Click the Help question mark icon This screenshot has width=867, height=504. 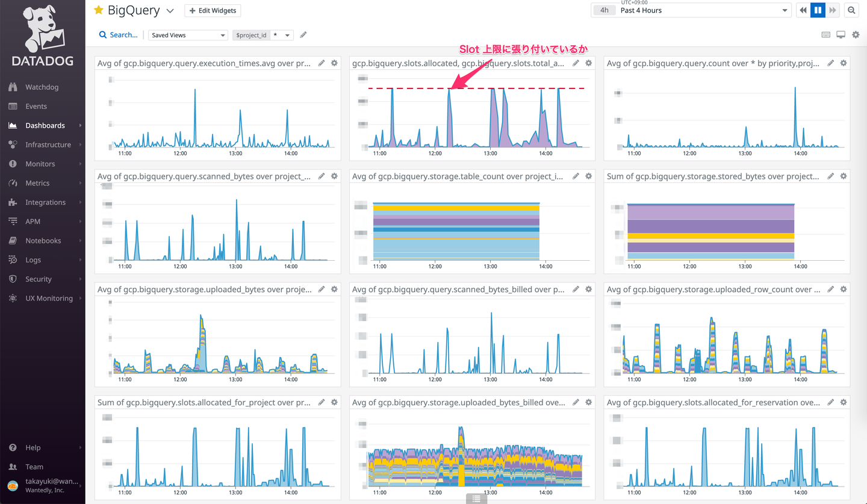click(x=13, y=448)
